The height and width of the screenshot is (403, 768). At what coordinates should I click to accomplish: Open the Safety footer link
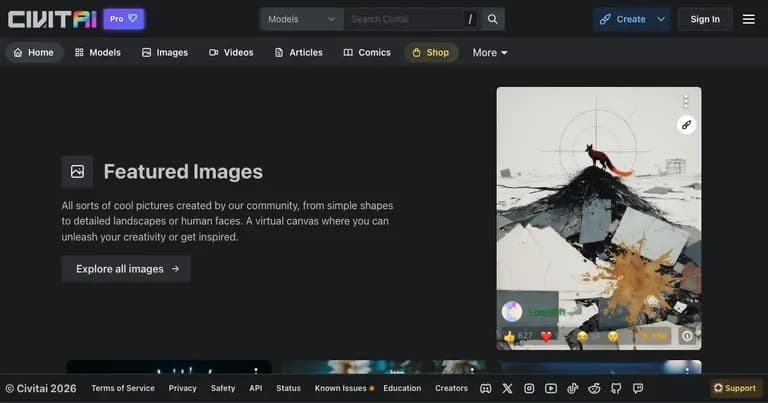tap(223, 388)
